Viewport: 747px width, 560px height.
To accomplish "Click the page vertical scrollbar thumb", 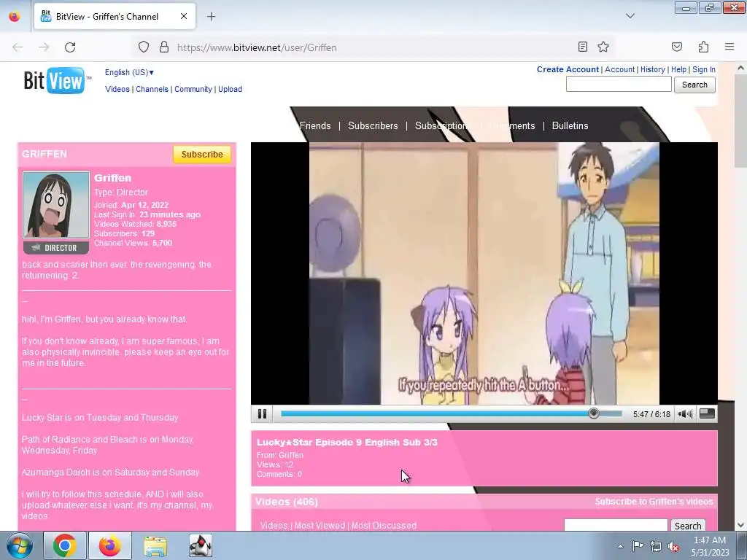I will point(741,122).
